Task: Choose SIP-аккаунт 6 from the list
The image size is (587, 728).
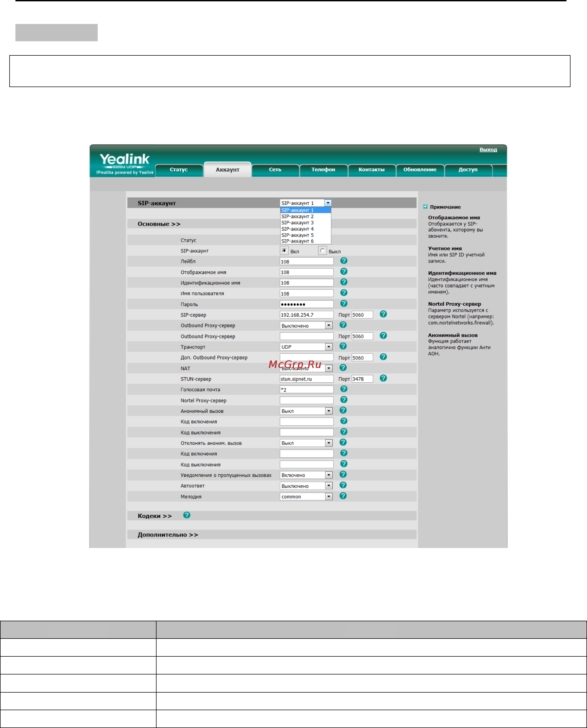Action: click(x=306, y=241)
